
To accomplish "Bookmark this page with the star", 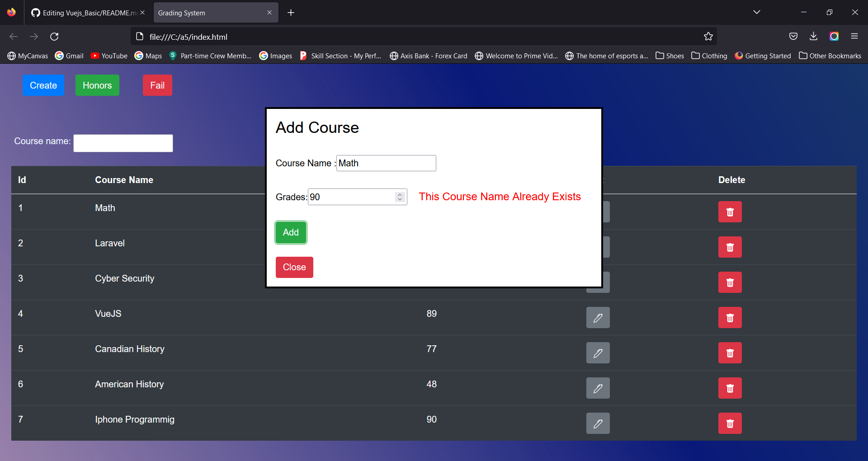I will pos(708,37).
